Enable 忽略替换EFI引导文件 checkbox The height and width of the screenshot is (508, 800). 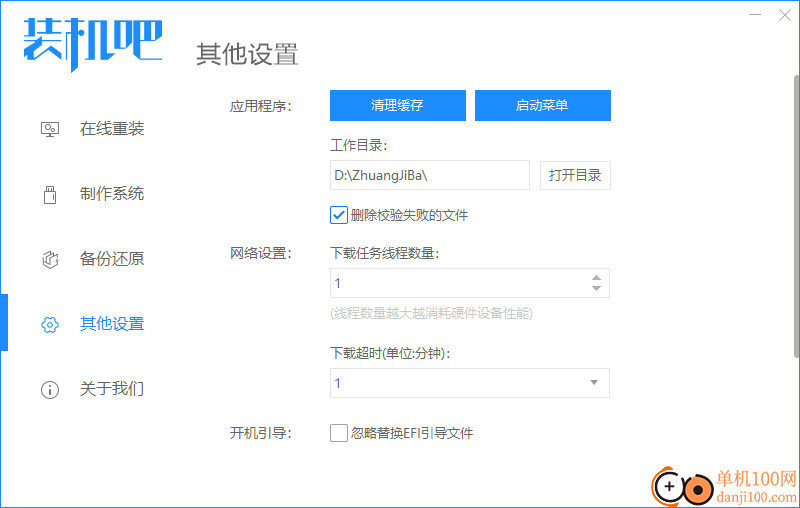[x=339, y=433]
